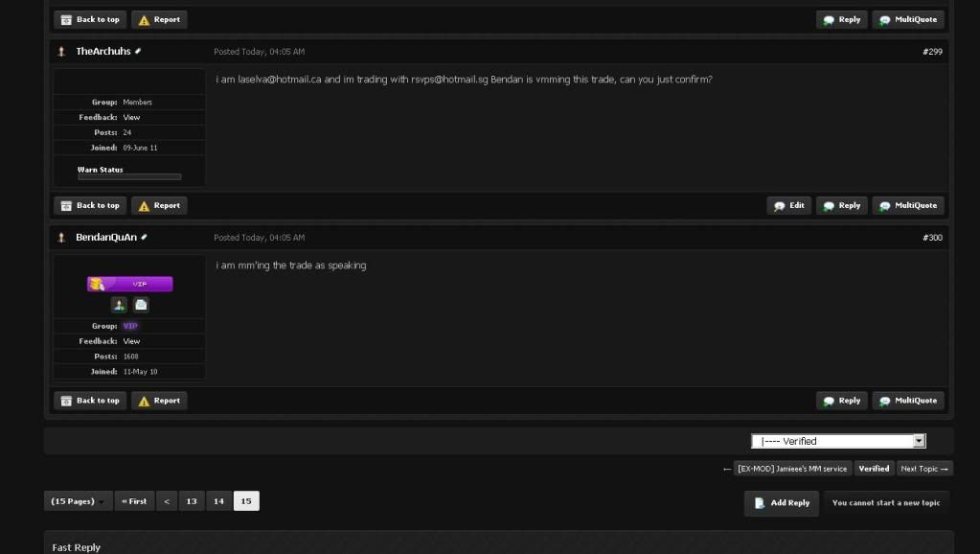Jump to First page
980x554 pixels.
point(134,501)
